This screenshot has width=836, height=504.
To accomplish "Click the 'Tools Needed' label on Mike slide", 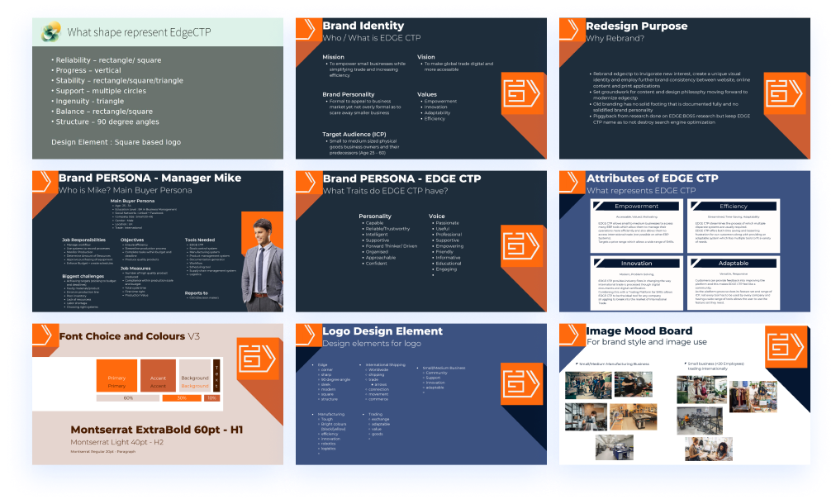I will [200, 240].
